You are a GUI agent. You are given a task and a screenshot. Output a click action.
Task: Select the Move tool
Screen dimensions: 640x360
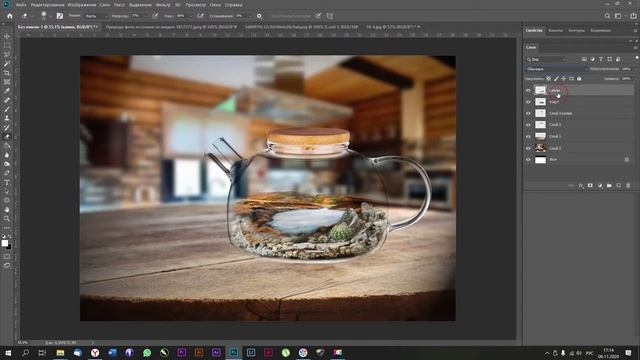7,36
